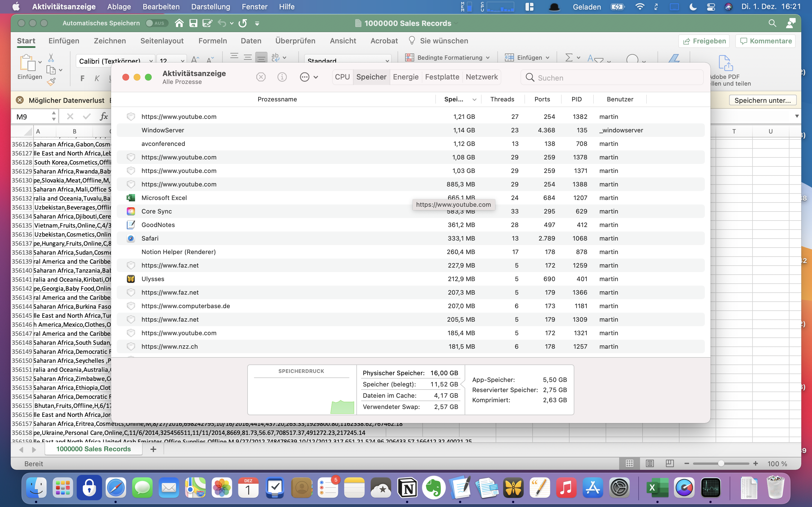Screen dimensions: 812x507
Task: Switch to normal grid view button
Action: point(630,463)
